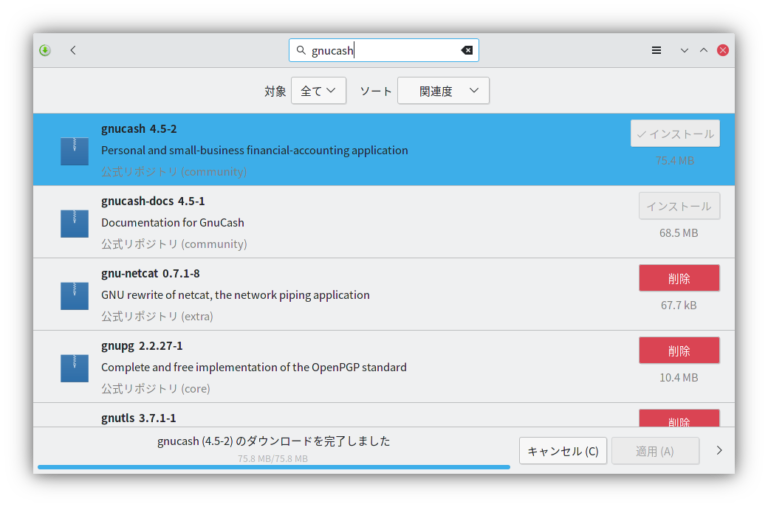The height and width of the screenshot is (507, 768).
Task: Click the green updates icon in header
Action: pyautogui.click(x=45, y=50)
